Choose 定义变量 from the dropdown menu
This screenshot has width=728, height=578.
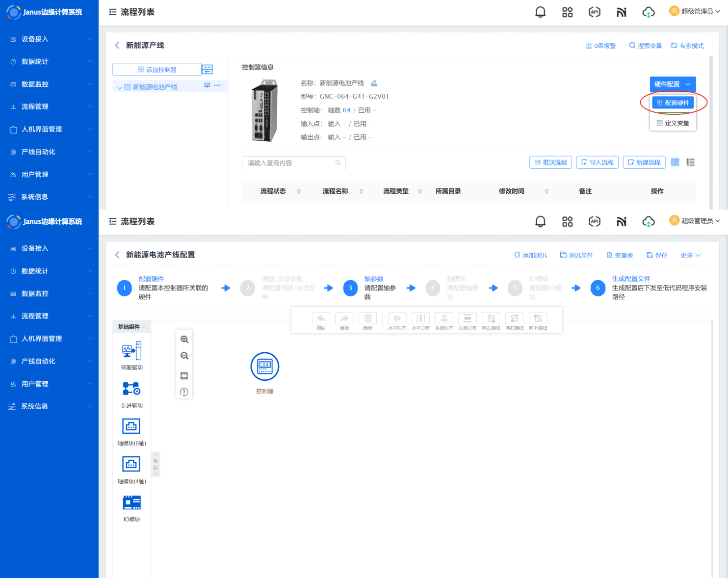coord(673,123)
